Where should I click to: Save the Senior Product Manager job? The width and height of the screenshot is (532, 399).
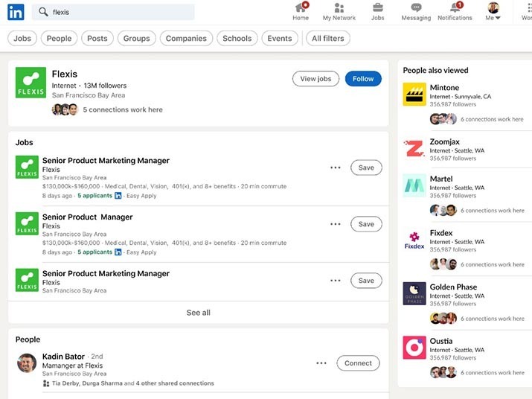coord(366,224)
